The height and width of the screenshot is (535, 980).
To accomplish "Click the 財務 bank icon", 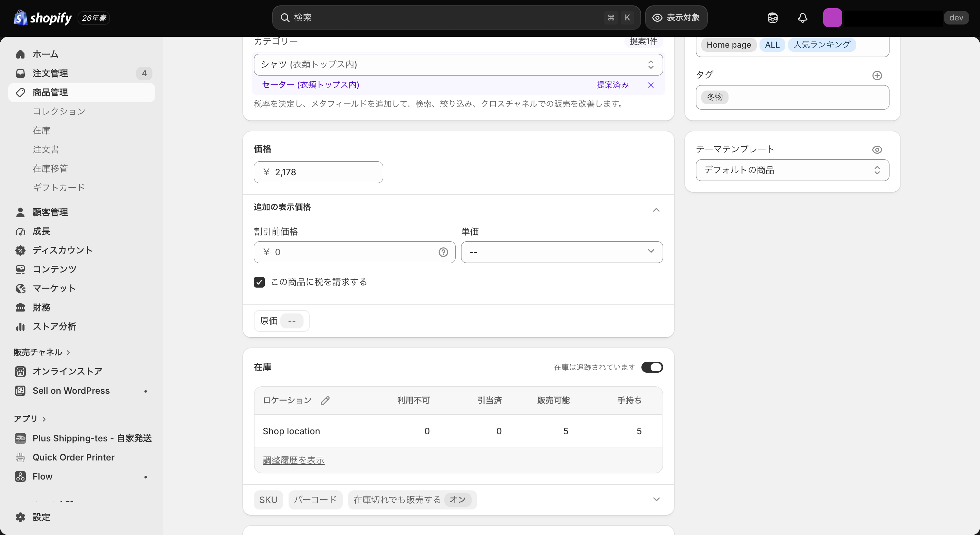I will coord(20,307).
